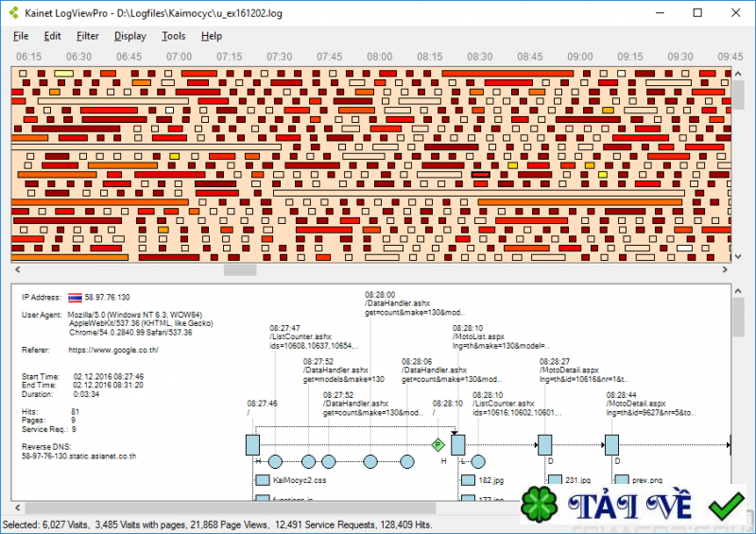Click the 08:28:00 DataHandler.ashx request circle

point(370,461)
